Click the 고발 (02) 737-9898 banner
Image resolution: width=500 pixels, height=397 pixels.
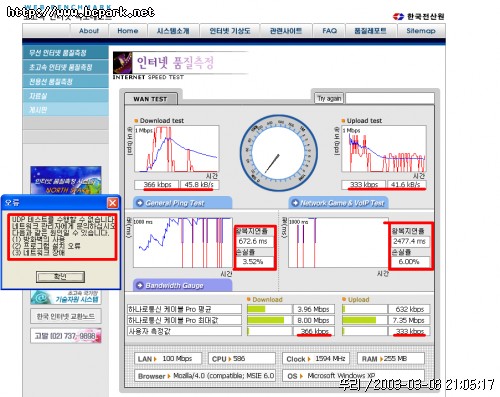point(66,336)
